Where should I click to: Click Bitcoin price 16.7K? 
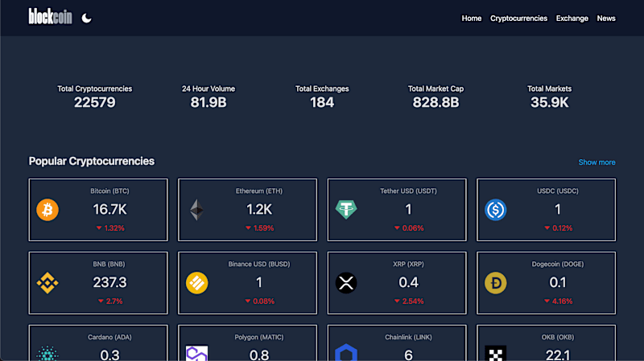point(109,210)
